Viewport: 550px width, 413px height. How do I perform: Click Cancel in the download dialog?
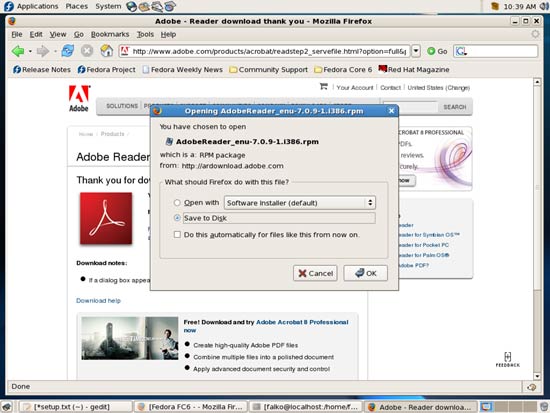pyautogui.click(x=315, y=273)
